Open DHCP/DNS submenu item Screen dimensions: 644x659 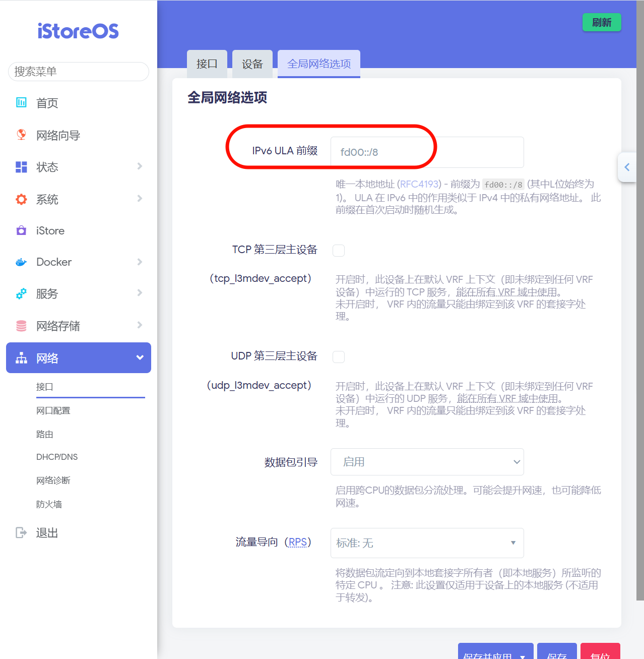click(57, 457)
